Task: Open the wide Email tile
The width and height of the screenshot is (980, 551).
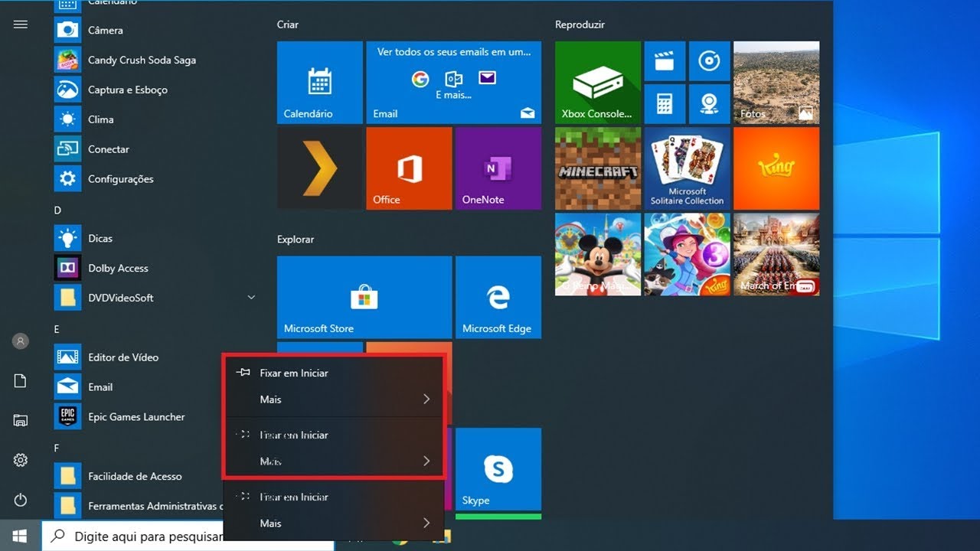Action: point(453,83)
